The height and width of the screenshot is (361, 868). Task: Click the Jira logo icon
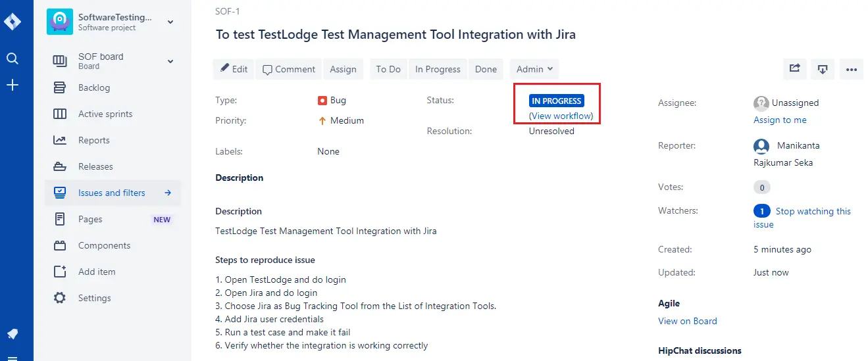click(13, 22)
